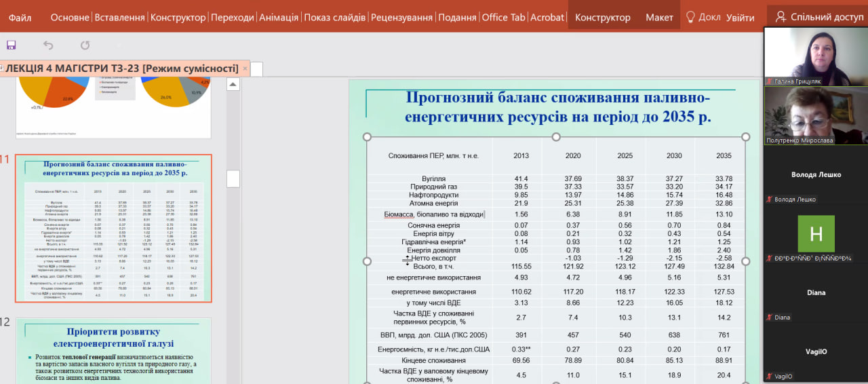Click the Увійти sign-in button
Viewport: 868px width, 384px height.
(x=740, y=18)
